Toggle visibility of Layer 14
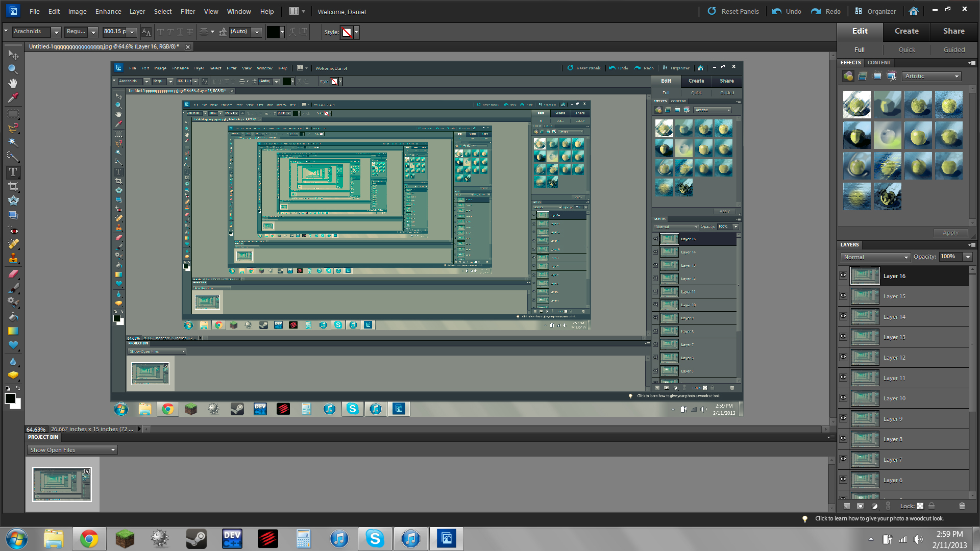This screenshot has height=551, width=980. click(x=843, y=316)
